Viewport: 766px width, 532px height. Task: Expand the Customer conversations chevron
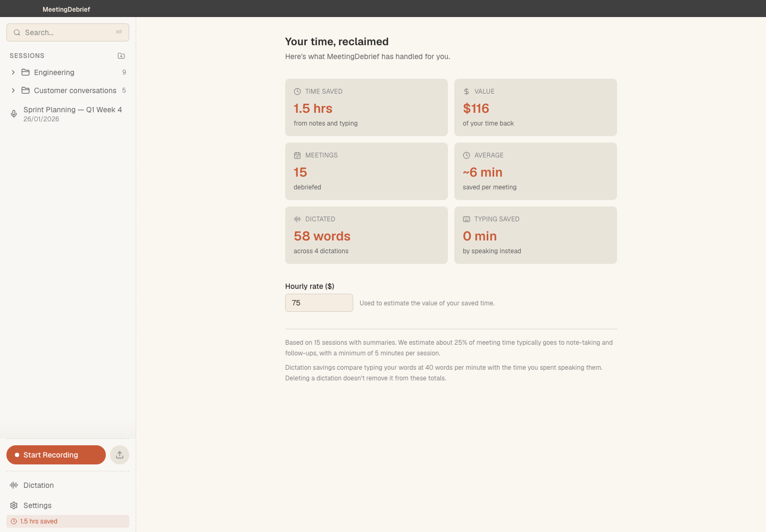(x=13, y=90)
